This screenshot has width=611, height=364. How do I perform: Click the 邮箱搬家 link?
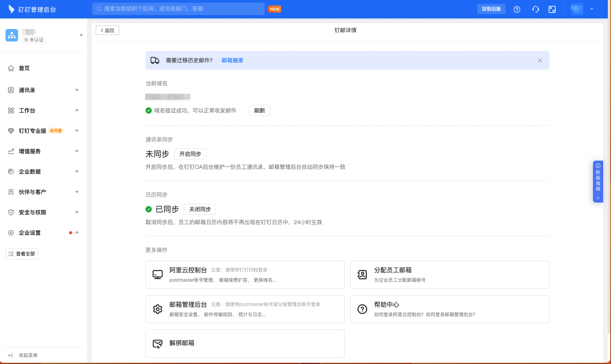[233, 60]
